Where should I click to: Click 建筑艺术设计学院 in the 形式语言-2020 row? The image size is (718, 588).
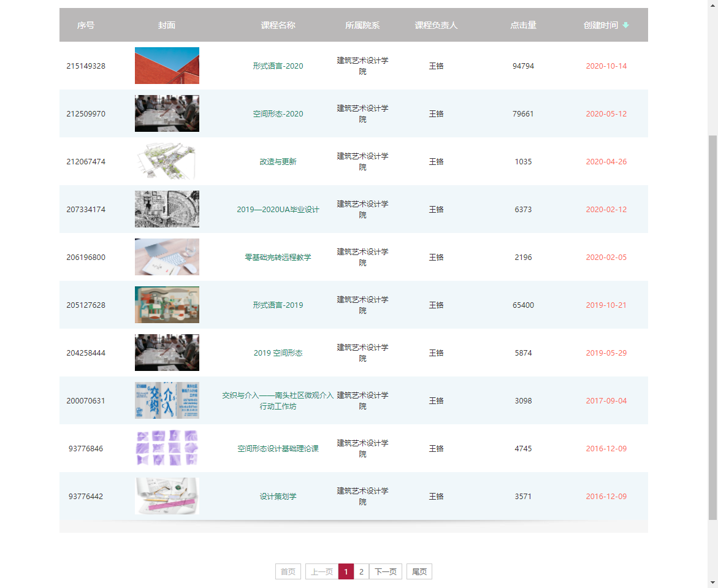[x=362, y=66]
